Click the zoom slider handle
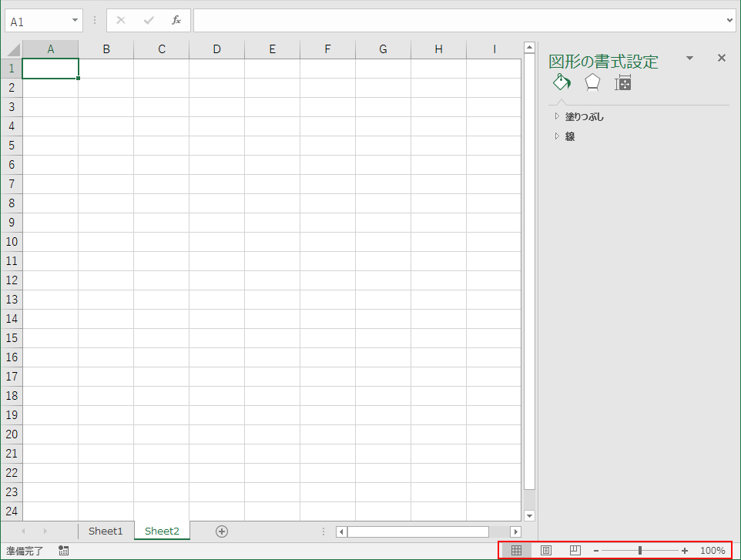741x560 pixels. click(x=640, y=551)
